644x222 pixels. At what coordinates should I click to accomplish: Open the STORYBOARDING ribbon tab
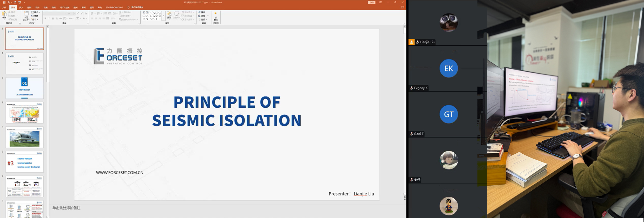tap(114, 8)
